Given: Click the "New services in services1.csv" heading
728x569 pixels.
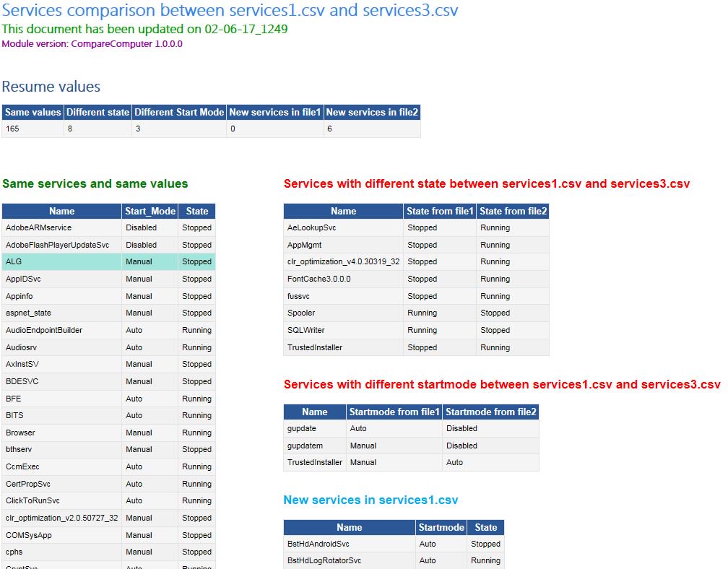Looking at the screenshot, I should (x=371, y=500).
